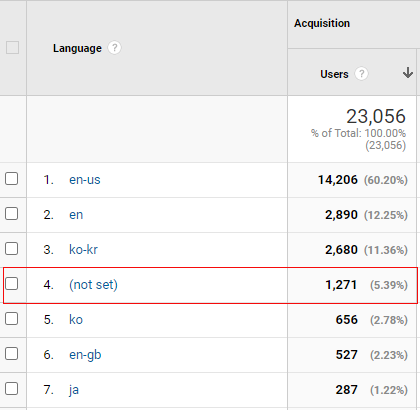Click the 11.36% percentage

tap(386, 250)
